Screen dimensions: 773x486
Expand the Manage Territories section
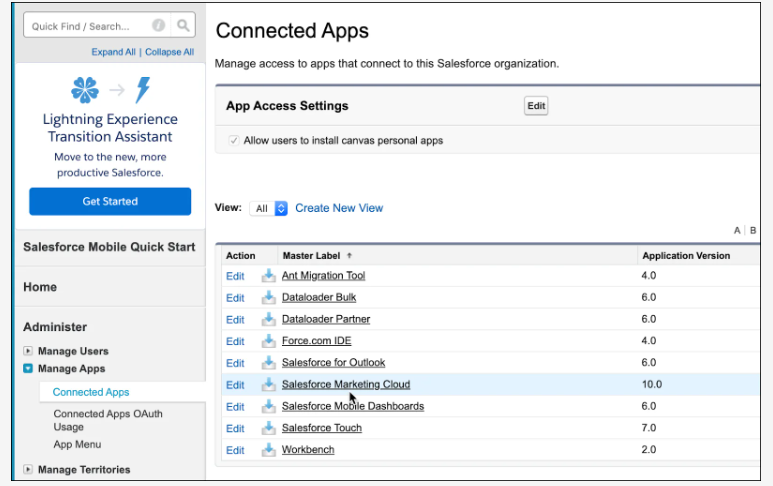(28, 469)
